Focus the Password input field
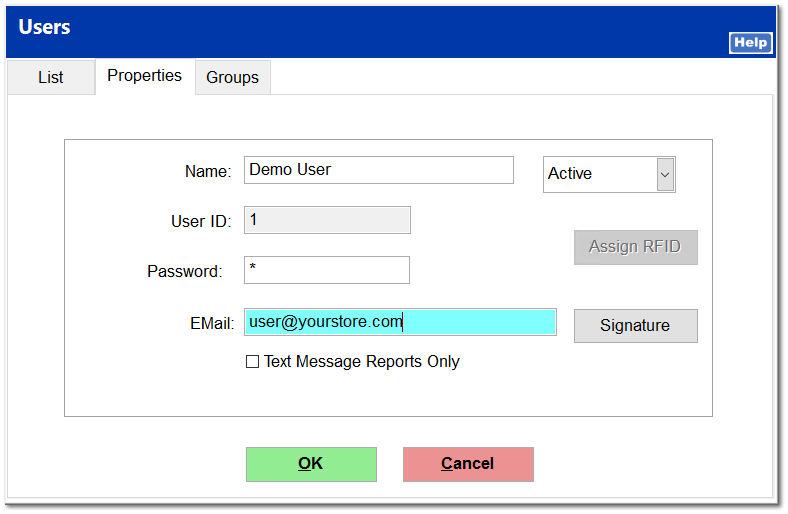This screenshot has height=514, width=788. (x=327, y=270)
